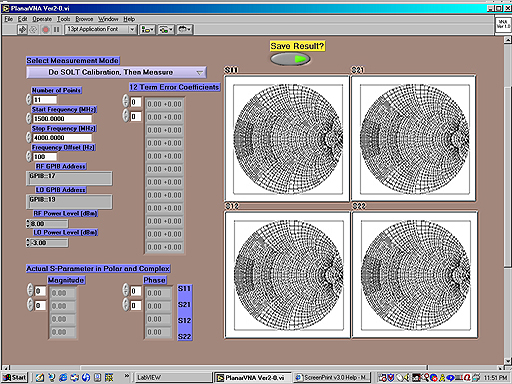Viewport: 512px width, 384px height.
Task: Click the LO Power Level stepper
Action: tap(28, 243)
